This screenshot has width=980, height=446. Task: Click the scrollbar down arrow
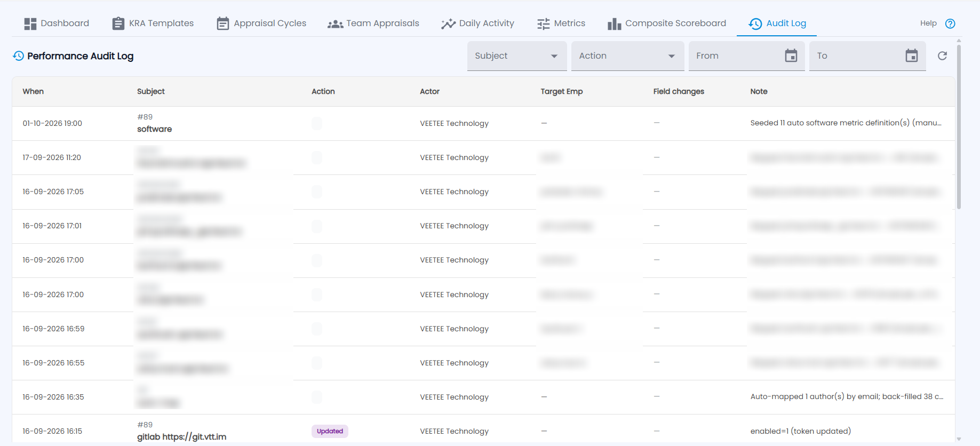[x=959, y=439]
